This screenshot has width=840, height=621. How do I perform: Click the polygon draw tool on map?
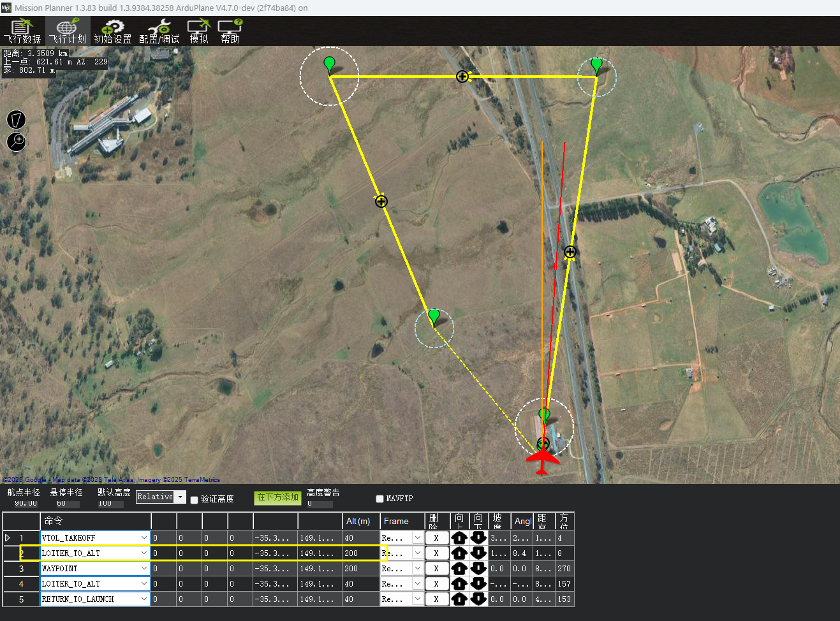tap(16, 119)
